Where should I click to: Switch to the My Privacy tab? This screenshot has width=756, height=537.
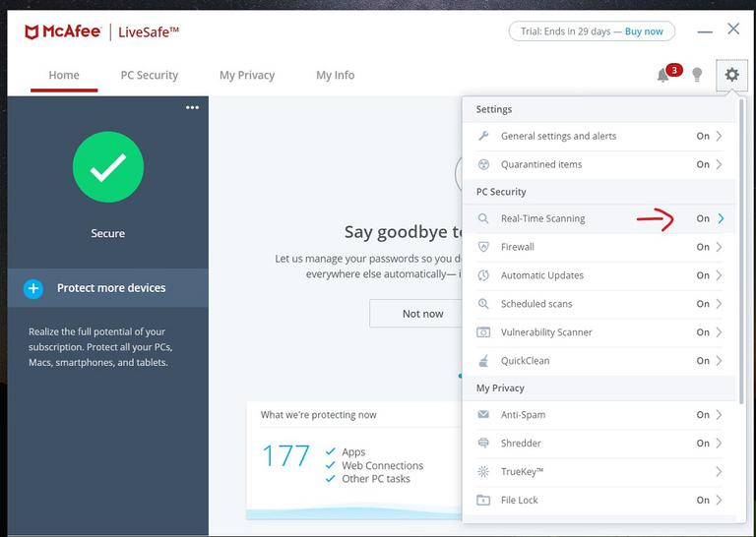point(247,75)
